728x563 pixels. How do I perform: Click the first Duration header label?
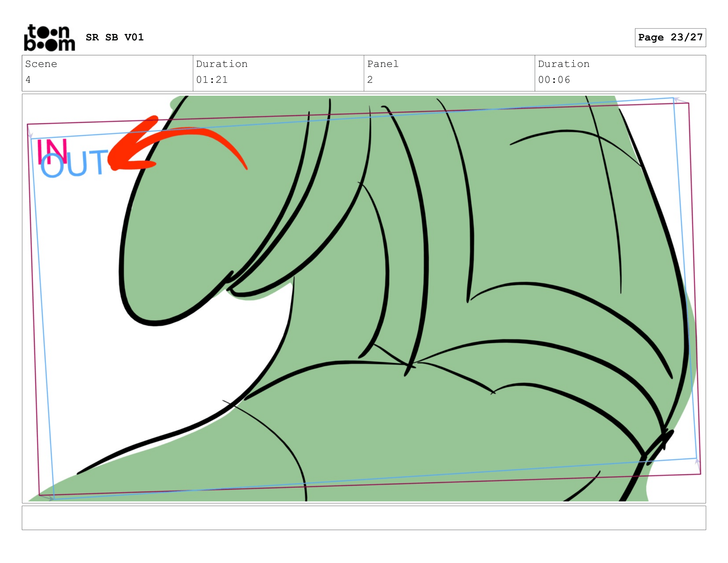222,64
